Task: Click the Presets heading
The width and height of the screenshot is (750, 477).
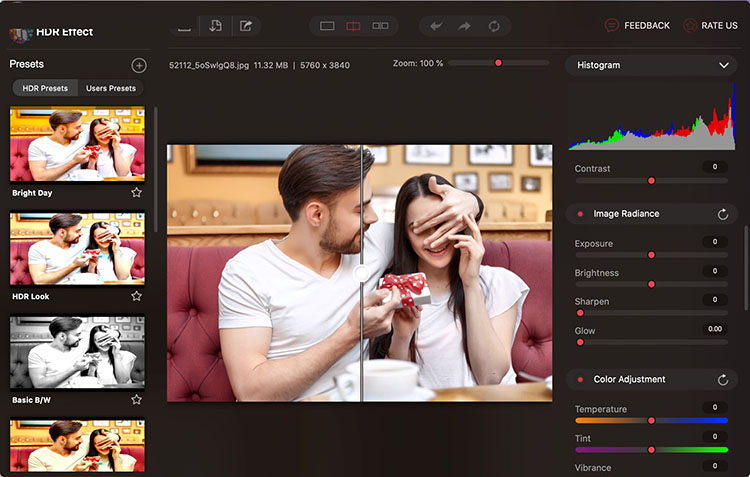Action: point(27,64)
